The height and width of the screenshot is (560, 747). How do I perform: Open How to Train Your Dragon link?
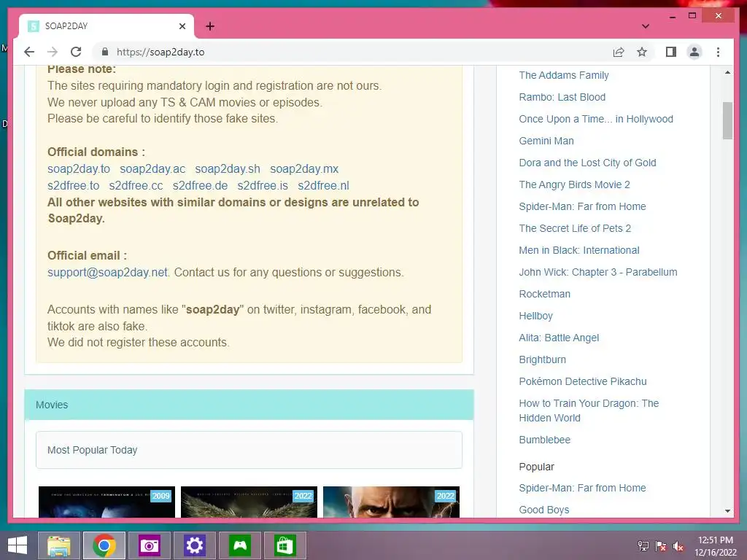pos(589,411)
